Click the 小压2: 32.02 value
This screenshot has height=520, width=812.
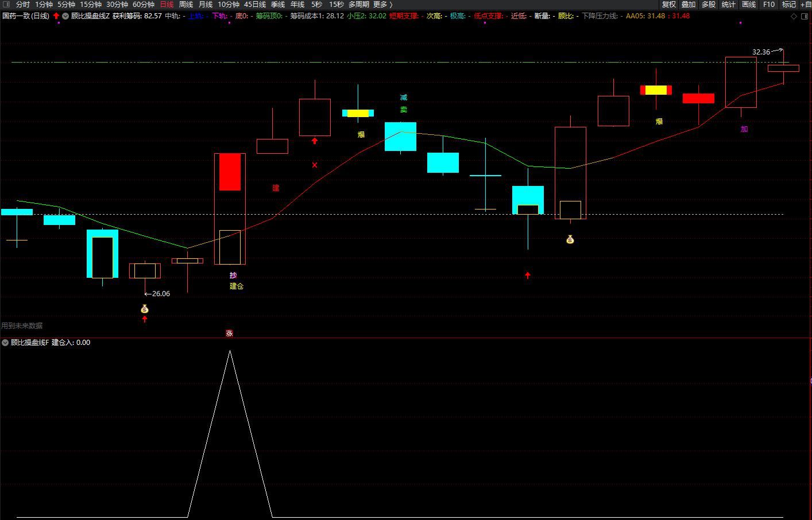366,16
